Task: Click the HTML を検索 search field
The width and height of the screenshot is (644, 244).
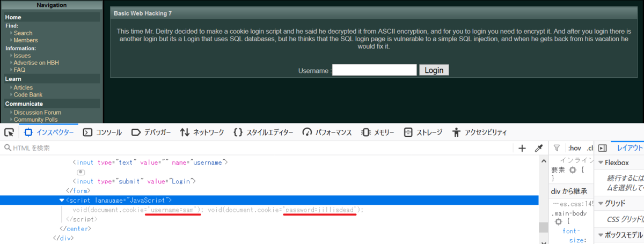Action: (258, 148)
